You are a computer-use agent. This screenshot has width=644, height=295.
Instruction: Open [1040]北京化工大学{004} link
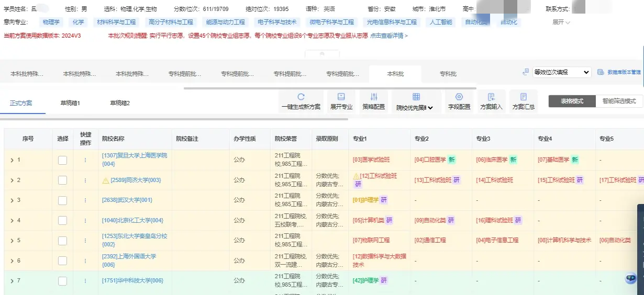point(132,220)
